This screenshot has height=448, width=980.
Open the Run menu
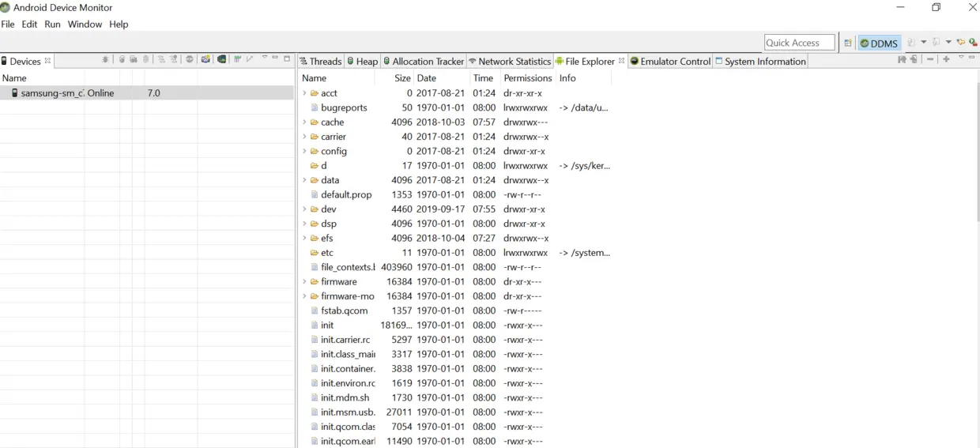[x=52, y=24]
